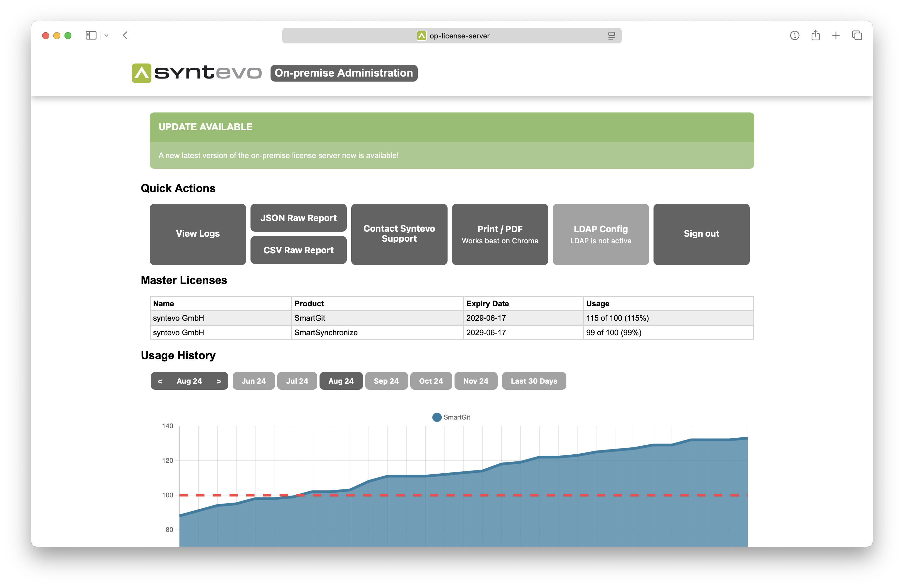
Task: Open the sidebar options chevron
Action: [x=106, y=35]
